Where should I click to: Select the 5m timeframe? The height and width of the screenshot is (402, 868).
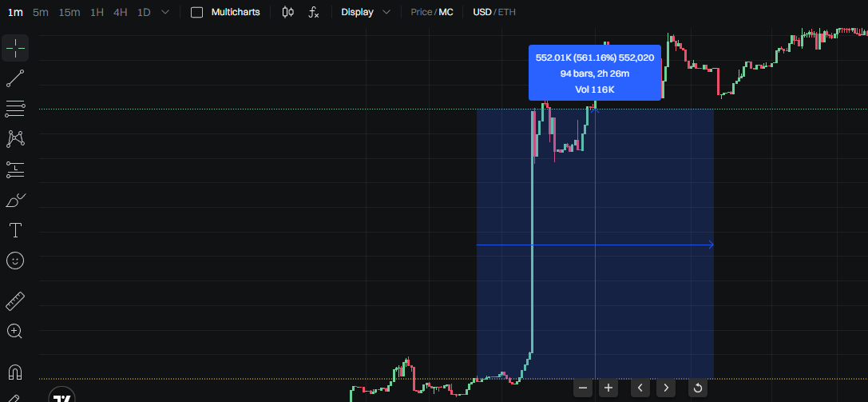41,12
